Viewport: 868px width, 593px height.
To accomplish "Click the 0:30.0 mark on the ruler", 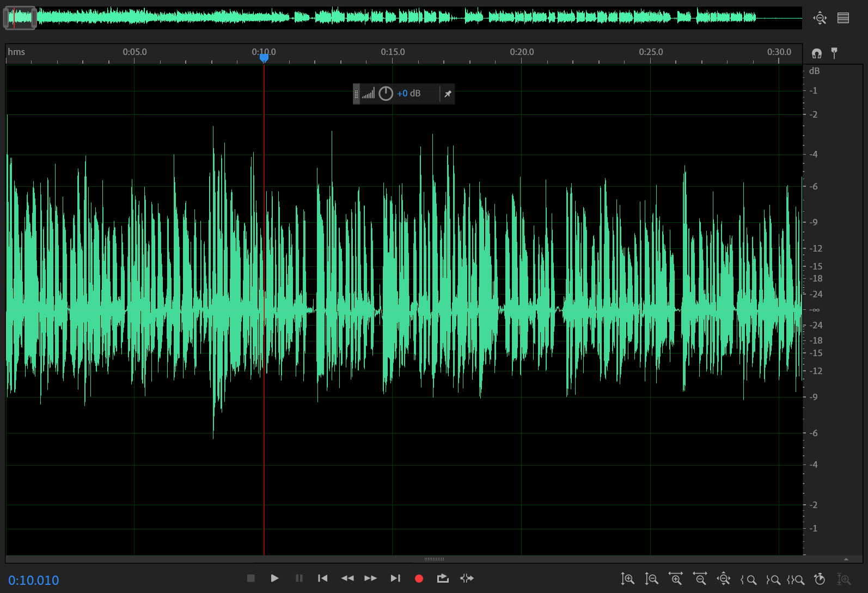I will click(x=779, y=52).
